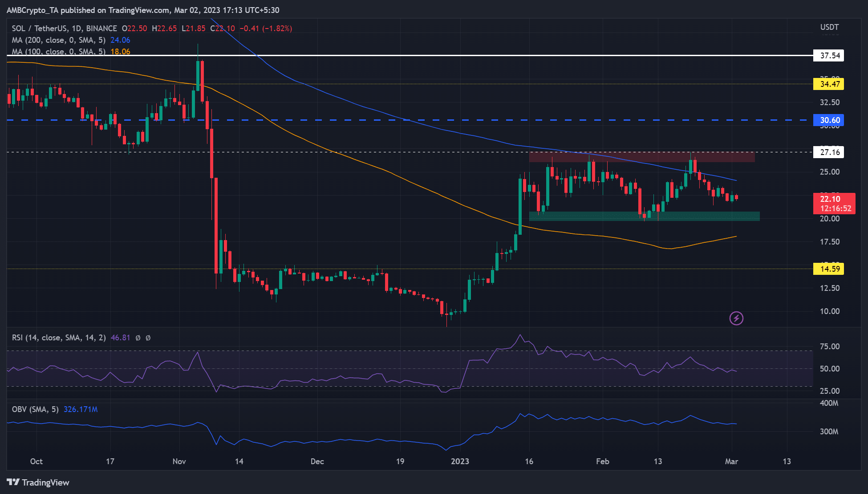Select the second Ø icon beside RSI
This screenshot has height=494, width=868.
click(x=149, y=338)
